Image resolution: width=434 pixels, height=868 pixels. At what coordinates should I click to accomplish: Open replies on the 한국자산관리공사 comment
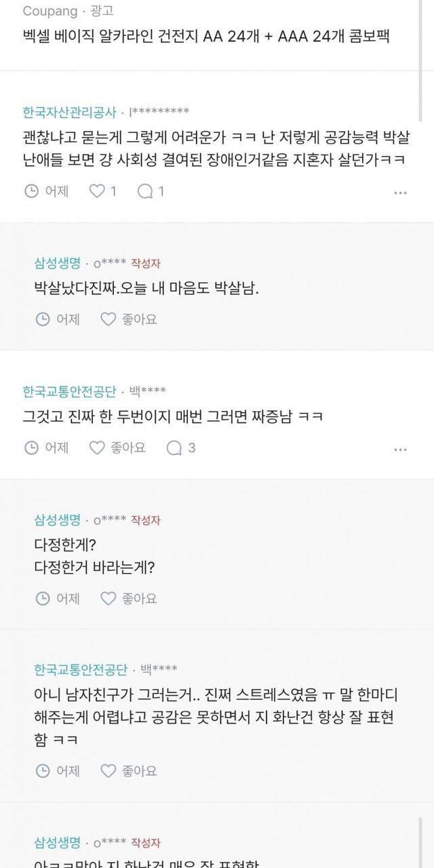click(x=145, y=191)
